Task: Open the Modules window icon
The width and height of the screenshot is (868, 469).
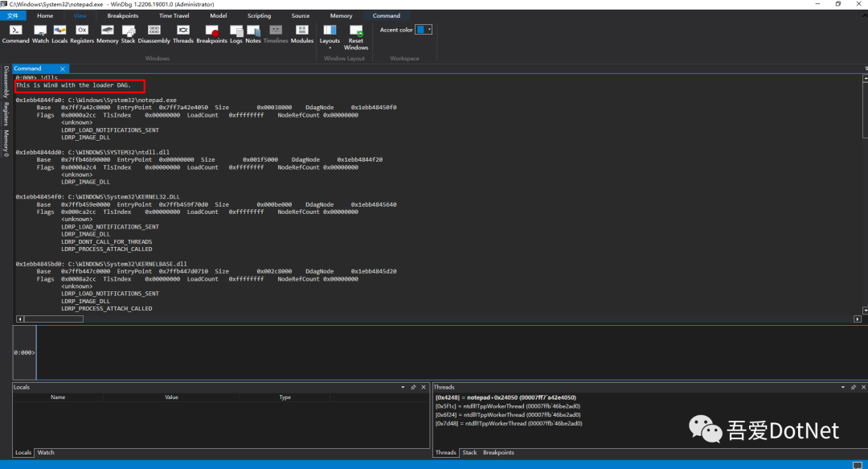Action: click(x=301, y=34)
